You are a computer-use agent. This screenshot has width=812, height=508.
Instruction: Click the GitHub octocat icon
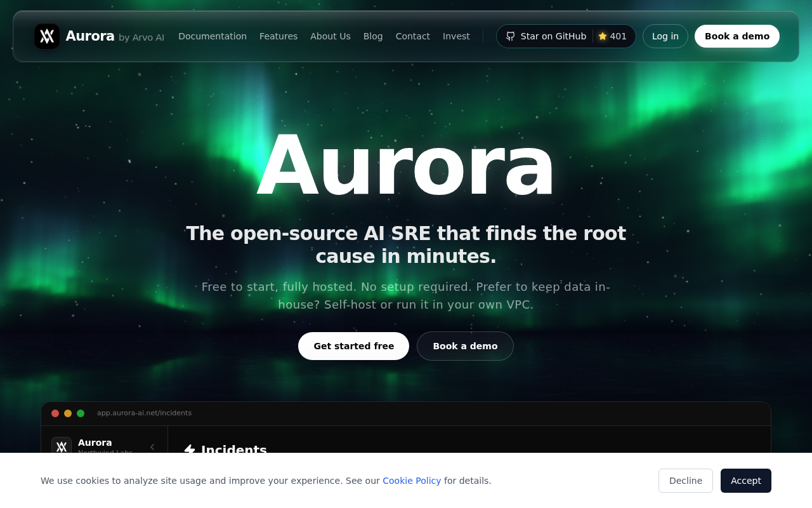(511, 36)
